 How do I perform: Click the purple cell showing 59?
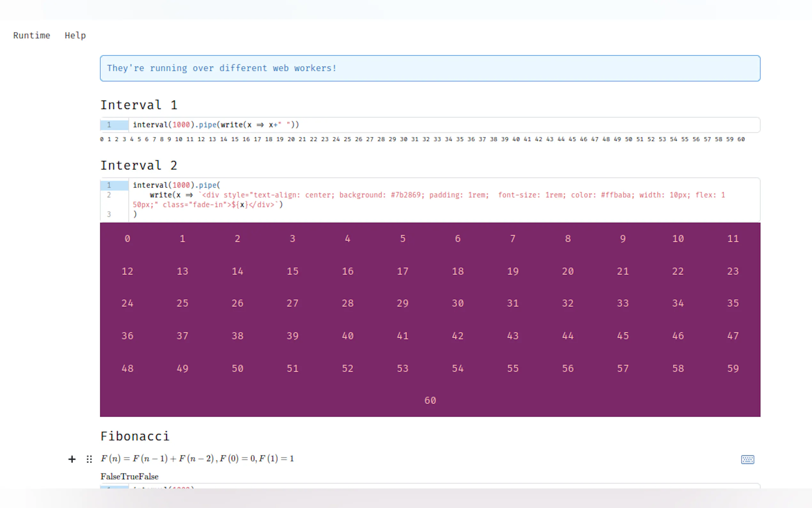point(733,368)
